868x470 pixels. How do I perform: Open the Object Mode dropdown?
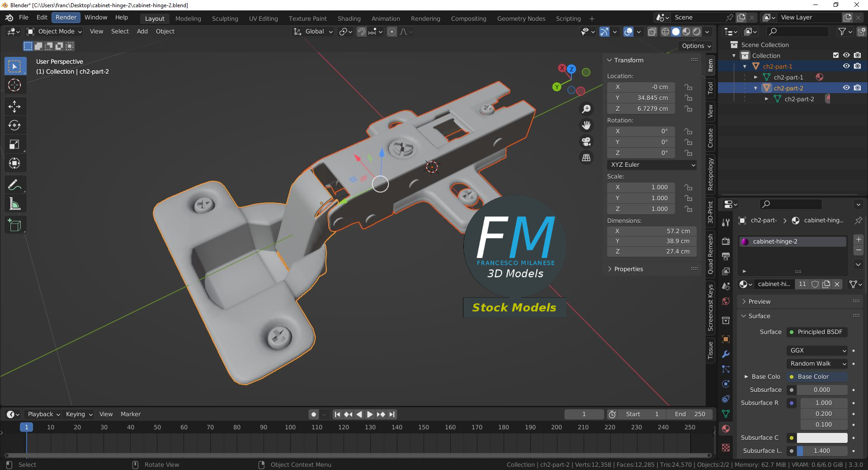[54, 32]
